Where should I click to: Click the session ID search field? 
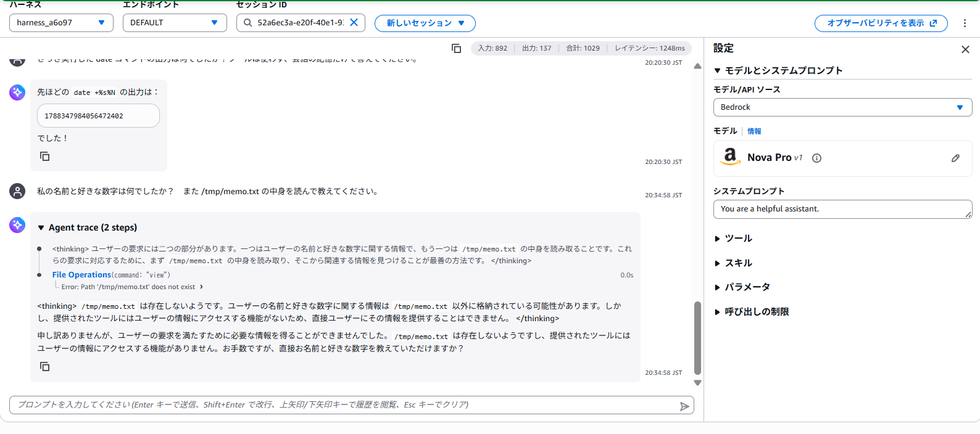click(x=301, y=23)
